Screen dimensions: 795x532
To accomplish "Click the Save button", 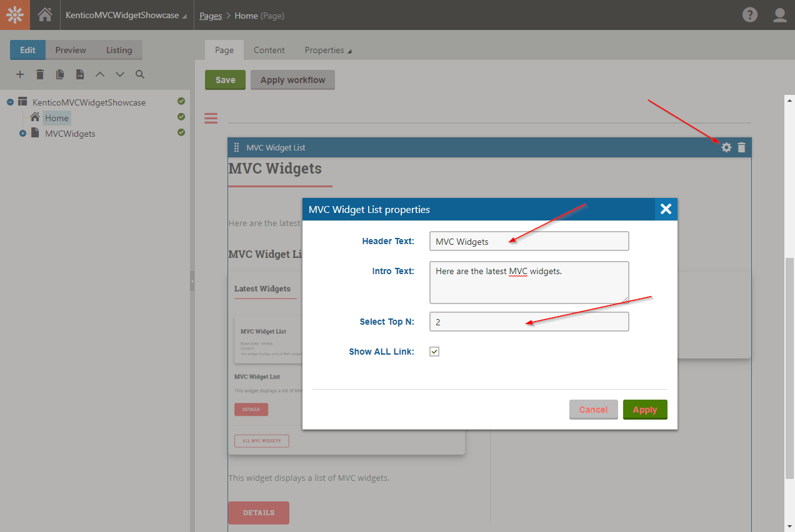I will pos(226,80).
